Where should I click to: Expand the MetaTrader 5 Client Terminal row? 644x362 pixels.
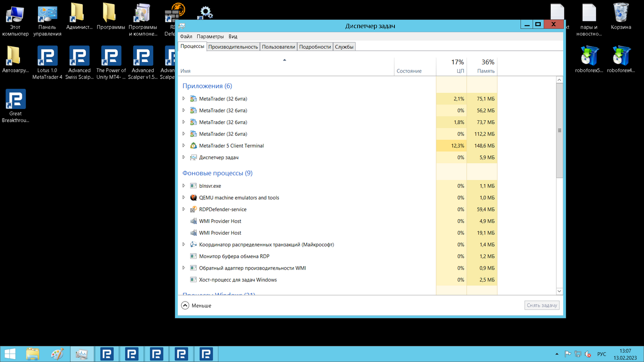tap(184, 146)
